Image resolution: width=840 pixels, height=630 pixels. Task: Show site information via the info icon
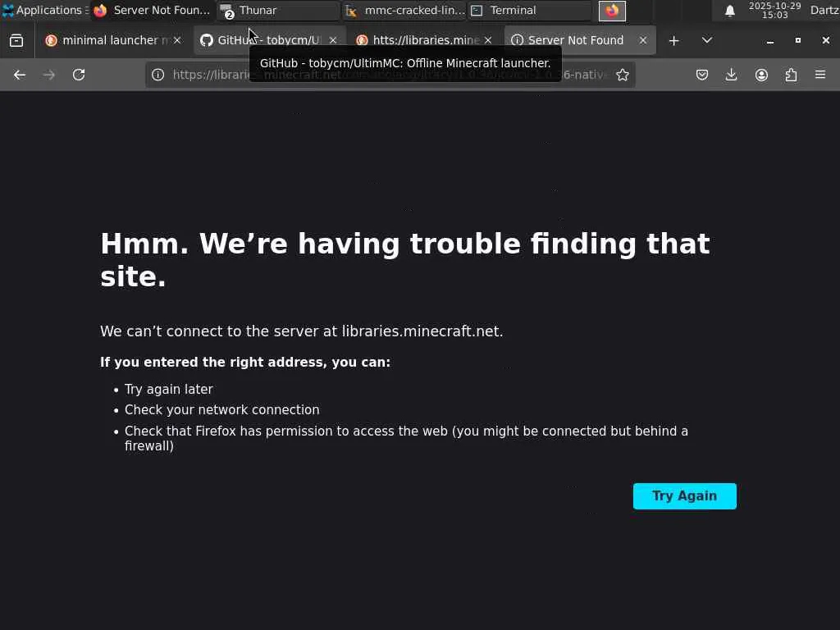point(157,75)
